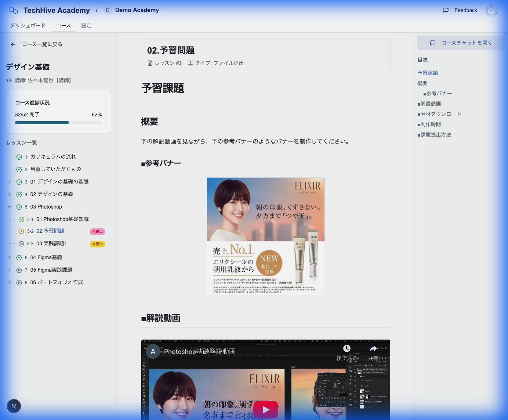Expand the 04 Figma基礎 section
The height and width of the screenshot is (420, 508).
pos(10,257)
